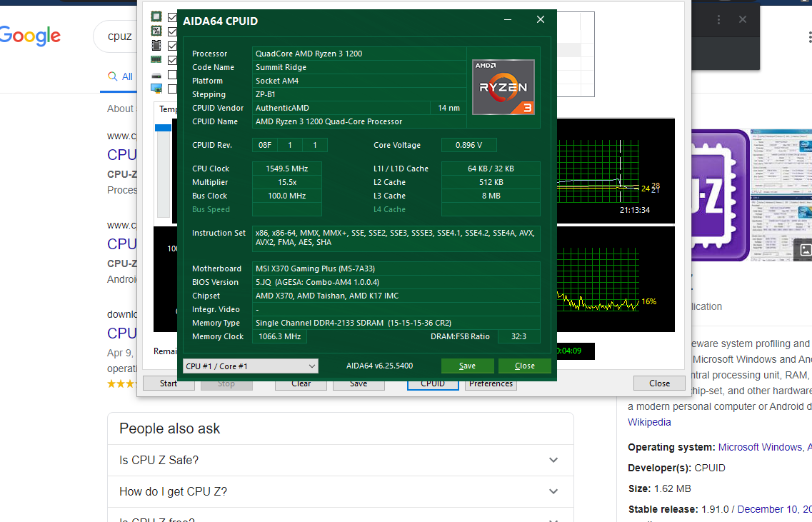Click the Stress system memory RAM icon
This screenshot has width=812, height=522.
pos(156,59)
